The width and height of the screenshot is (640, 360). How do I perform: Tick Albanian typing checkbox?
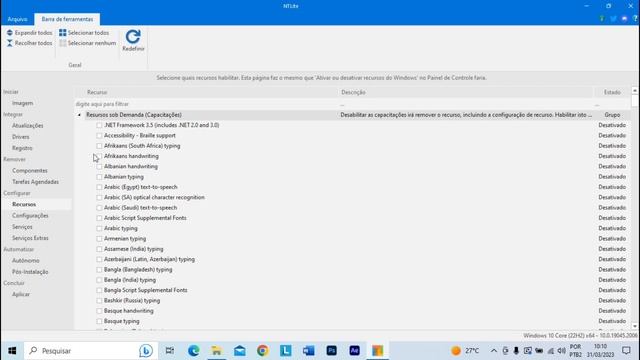click(99, 177)
